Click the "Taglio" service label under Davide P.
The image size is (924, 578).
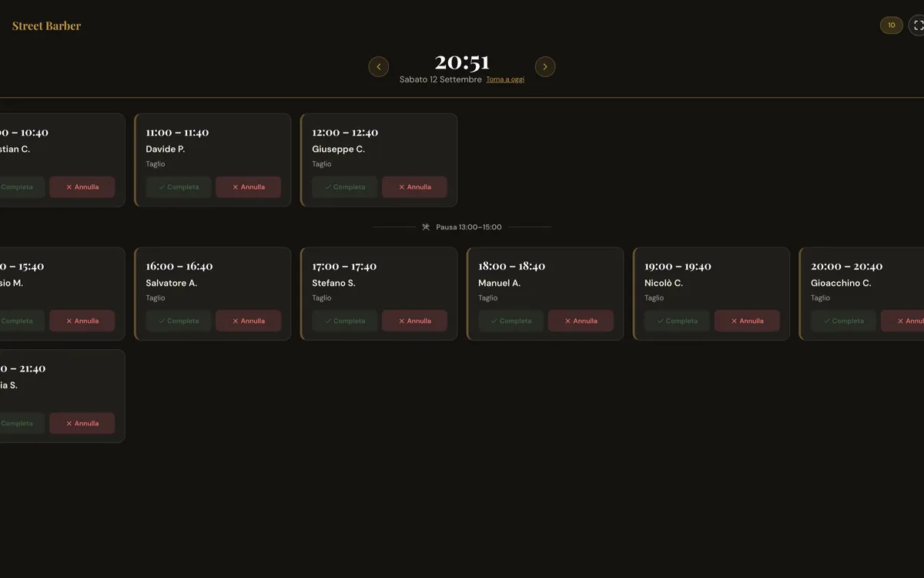[x=156, y=164]
